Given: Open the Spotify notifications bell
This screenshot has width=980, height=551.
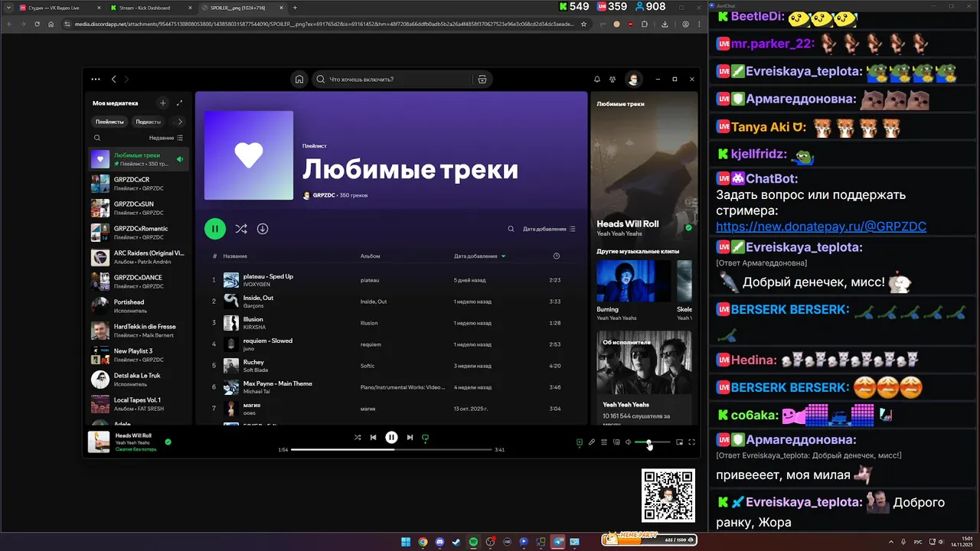Looking at the screenshot, I should point(597,79).
